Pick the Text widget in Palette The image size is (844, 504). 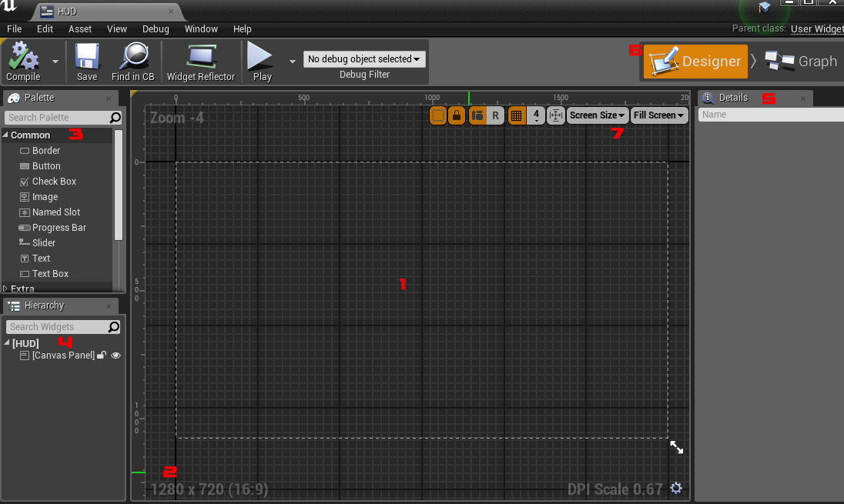coord(40,259)
